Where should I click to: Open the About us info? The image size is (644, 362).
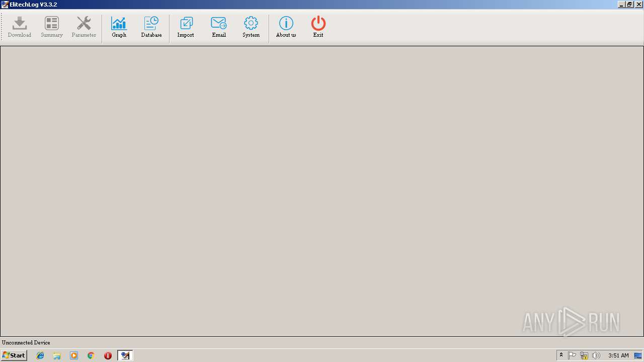click(x=286, y=27)
